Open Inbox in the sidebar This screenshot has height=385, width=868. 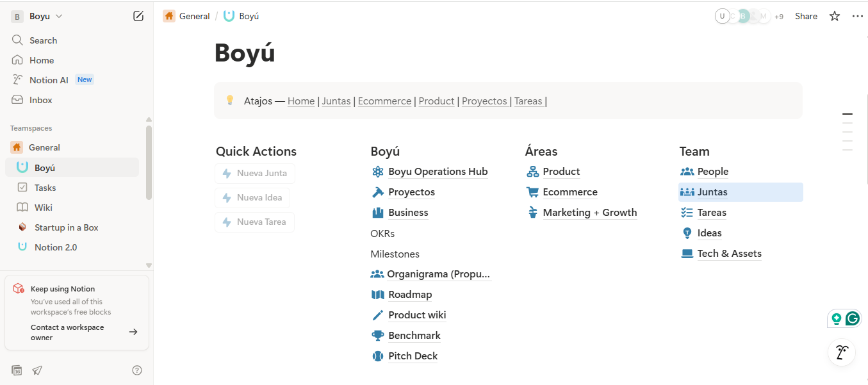(40, 100)
